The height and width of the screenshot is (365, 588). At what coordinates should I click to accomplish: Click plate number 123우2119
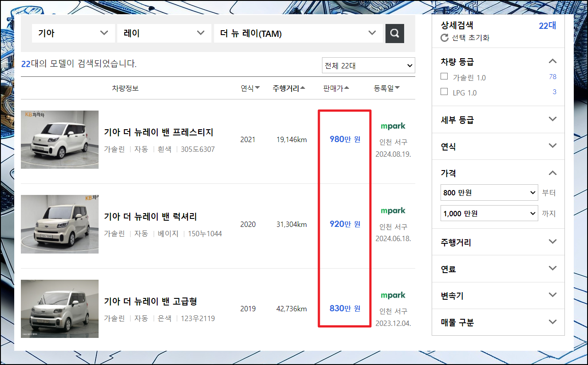[198, 318]
